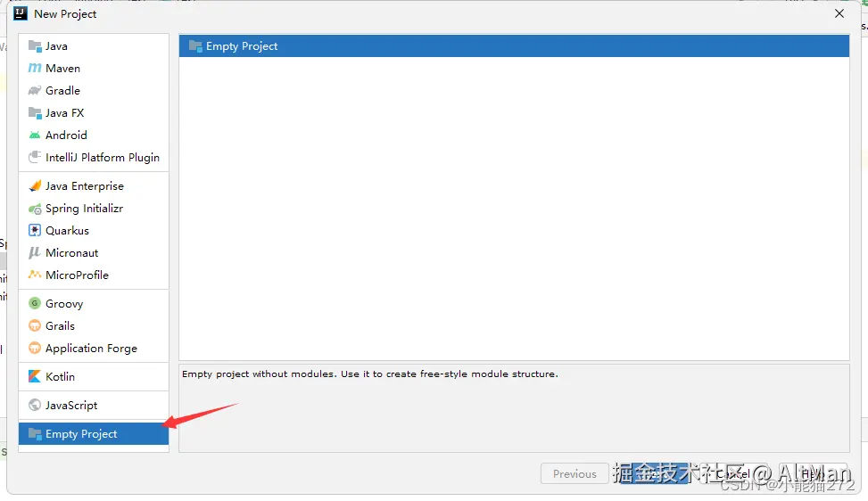Select the Java Enterprise icon
Image resolution: width=868 pixels, height=501 pixels.
click(35, 185)
